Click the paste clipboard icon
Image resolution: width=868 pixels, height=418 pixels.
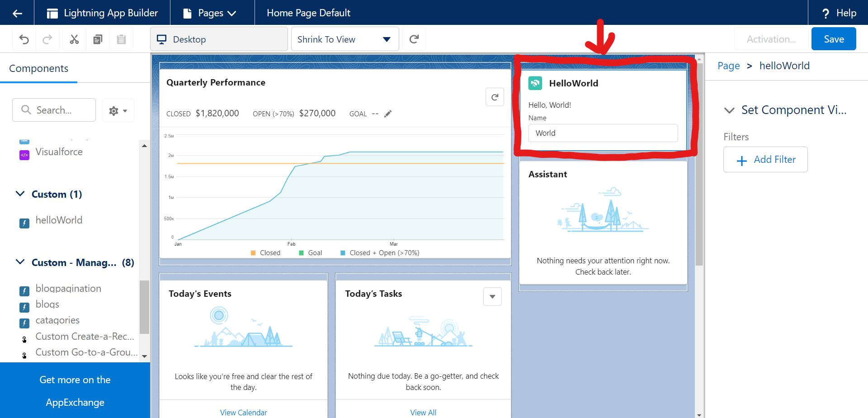(x=121, y=39)
